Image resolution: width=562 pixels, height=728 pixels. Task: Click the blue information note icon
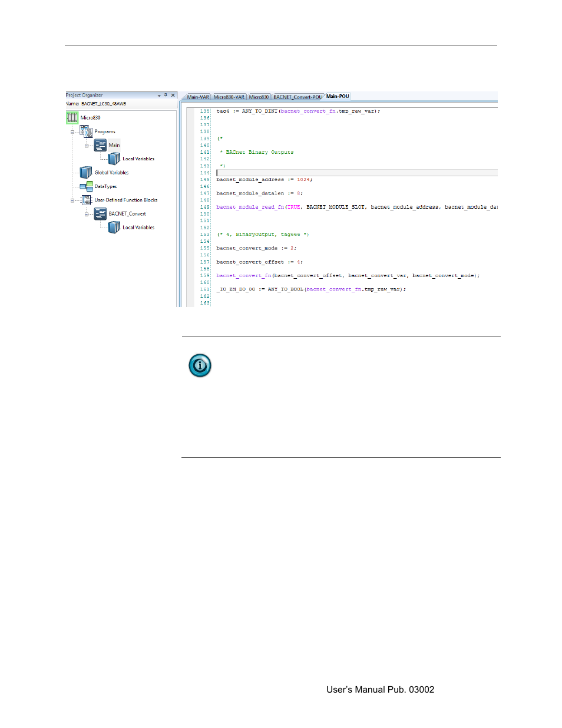tap(200, 365)
